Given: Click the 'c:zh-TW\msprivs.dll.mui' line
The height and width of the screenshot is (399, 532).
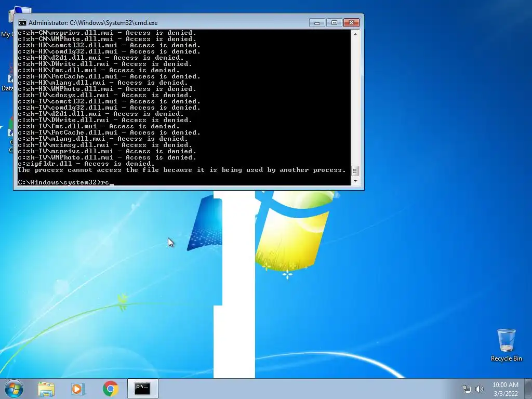Looking at the screenshot, I should click(107, 151).
